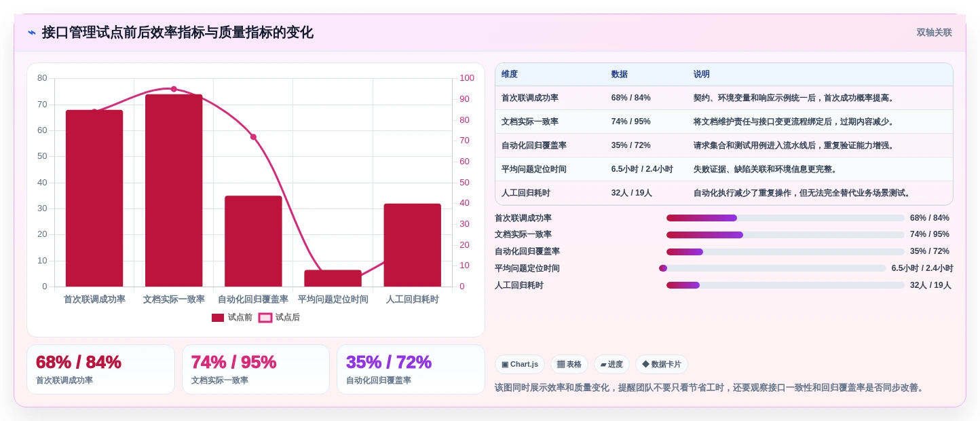Image resolution: width=980 pixels, height=421 pixels.
Task: Click the line point above 自动化回归覆盖率
Action: click(x=253, y=137)
